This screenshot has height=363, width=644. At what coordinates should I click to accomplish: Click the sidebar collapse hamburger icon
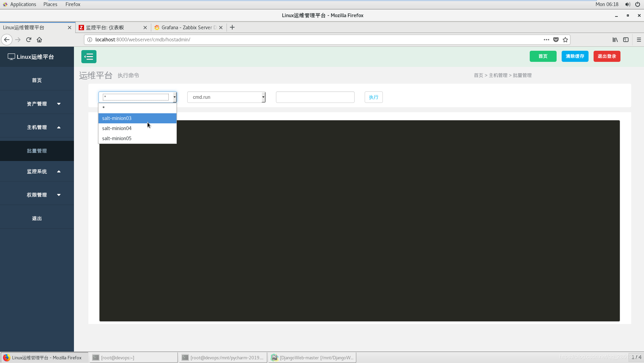(89, 56)
